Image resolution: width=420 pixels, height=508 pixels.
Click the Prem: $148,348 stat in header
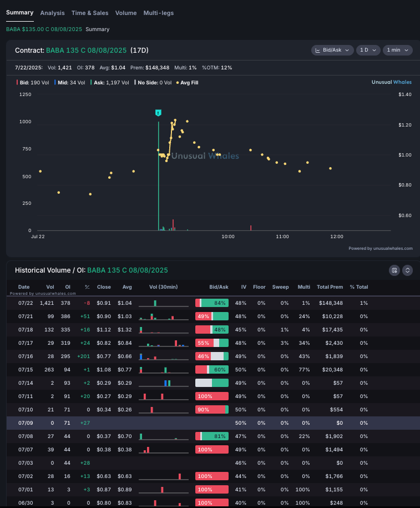tap(150, 68)
